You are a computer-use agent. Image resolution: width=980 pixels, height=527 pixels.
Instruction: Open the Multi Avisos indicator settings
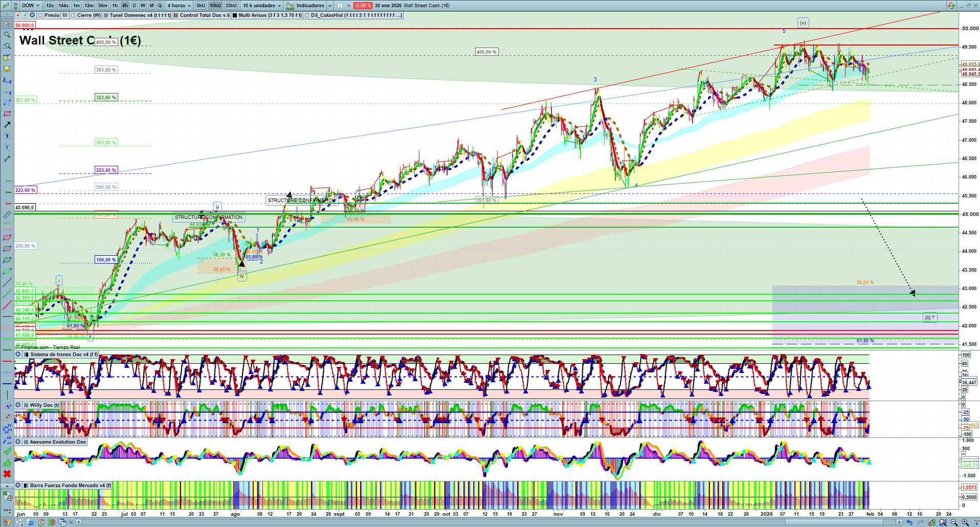coord(266,15)
